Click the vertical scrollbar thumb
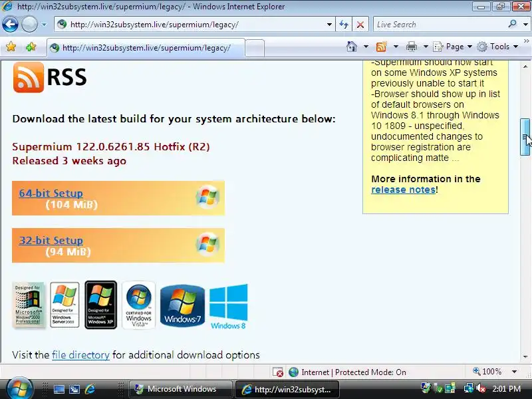Image resolution: width=532 pixels, height=399 pixels. 525,137
